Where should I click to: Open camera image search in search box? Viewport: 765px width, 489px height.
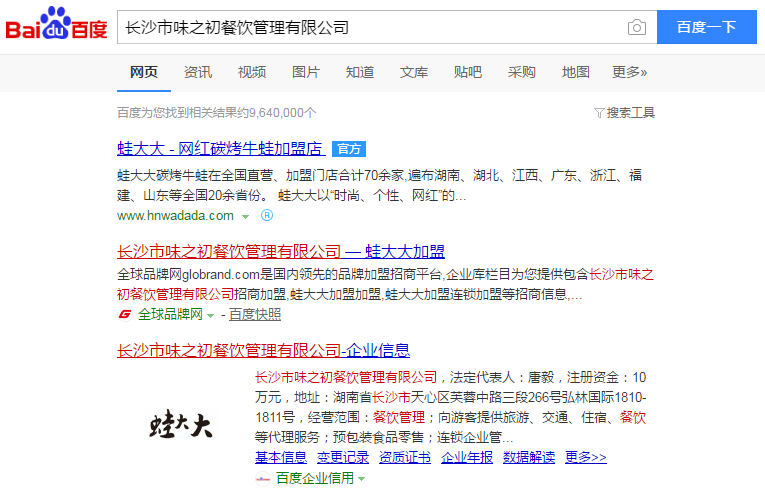click(x=636, y=28)
